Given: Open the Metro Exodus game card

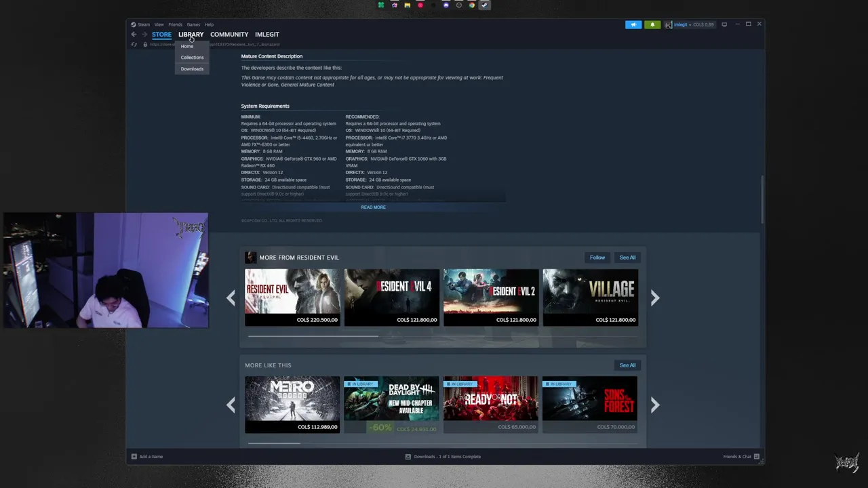Looking at the screenshot, I should click(292, 405).
